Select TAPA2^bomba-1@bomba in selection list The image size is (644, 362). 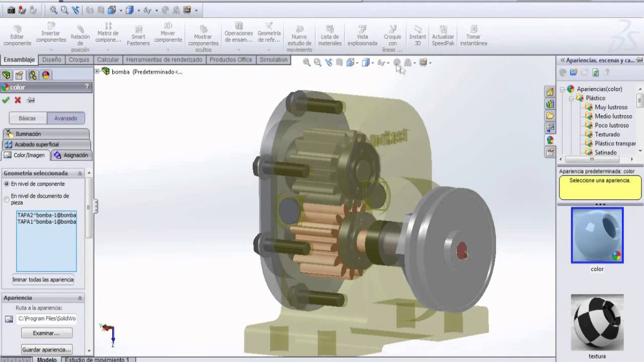pos(46,215)
